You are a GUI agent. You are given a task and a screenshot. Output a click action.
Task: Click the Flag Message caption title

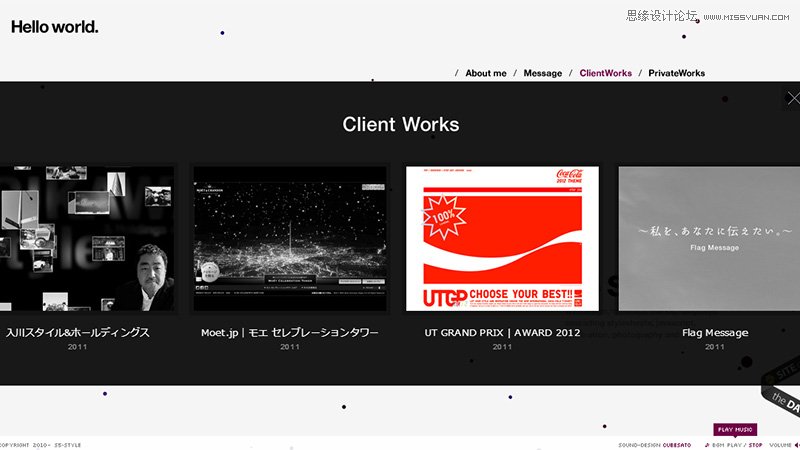pyautogui.click(x=715, y=333)
